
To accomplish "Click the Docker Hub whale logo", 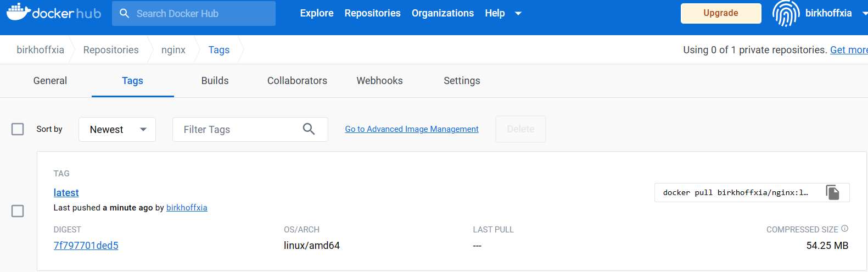I will [19, 12].
